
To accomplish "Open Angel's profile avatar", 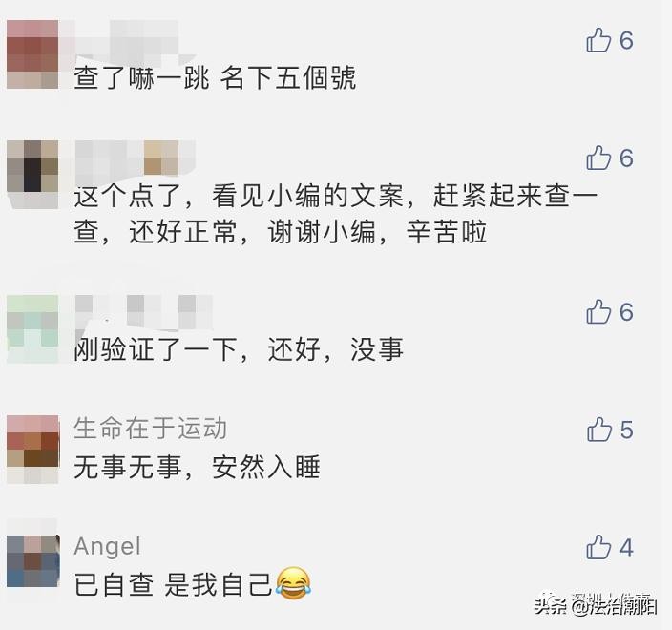I will 32,560.
